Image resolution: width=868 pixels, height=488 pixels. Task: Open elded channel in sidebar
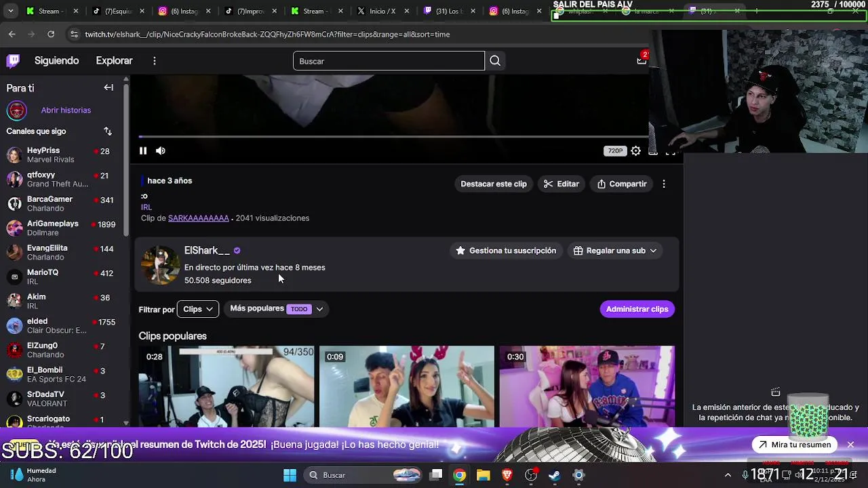pos(63,325)
